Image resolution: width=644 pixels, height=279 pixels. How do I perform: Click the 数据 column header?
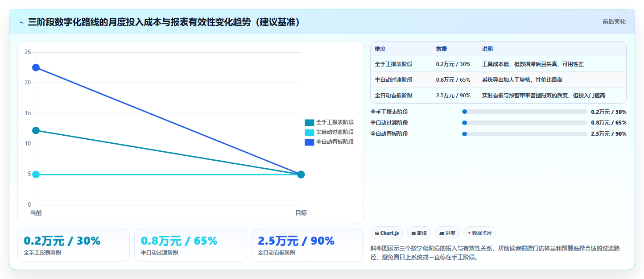[x=442, y=49]
